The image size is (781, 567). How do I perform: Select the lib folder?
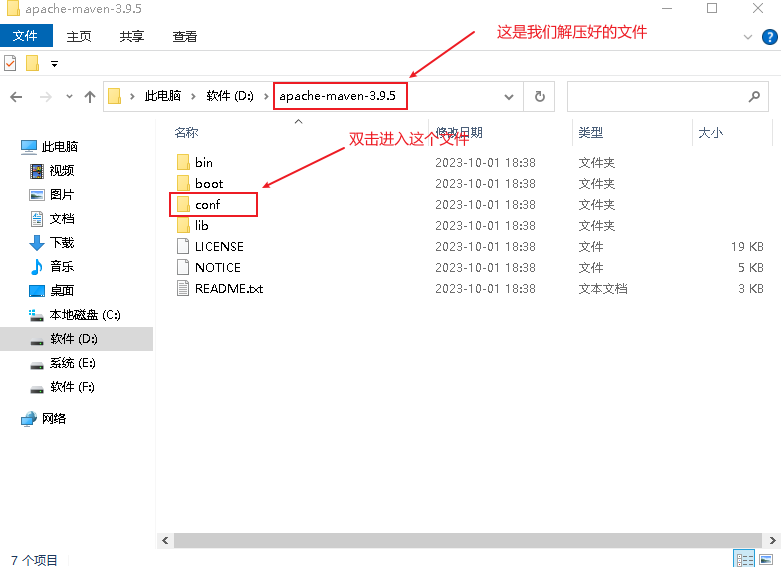point(201,225)
